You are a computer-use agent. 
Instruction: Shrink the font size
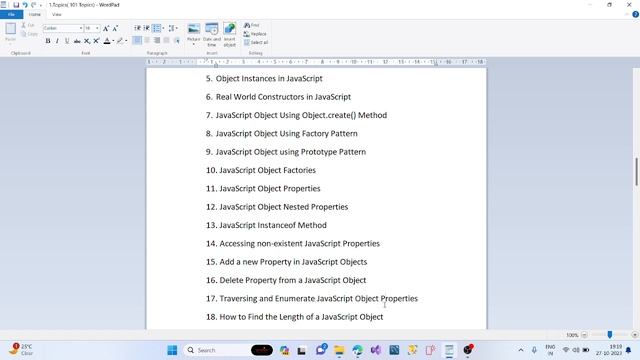click(115, 28)
